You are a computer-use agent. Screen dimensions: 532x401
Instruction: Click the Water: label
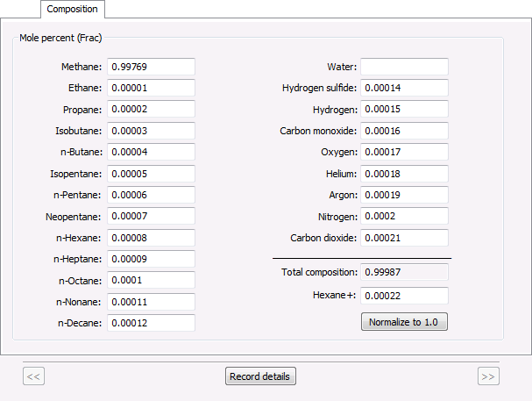click(x=342, y=67)
